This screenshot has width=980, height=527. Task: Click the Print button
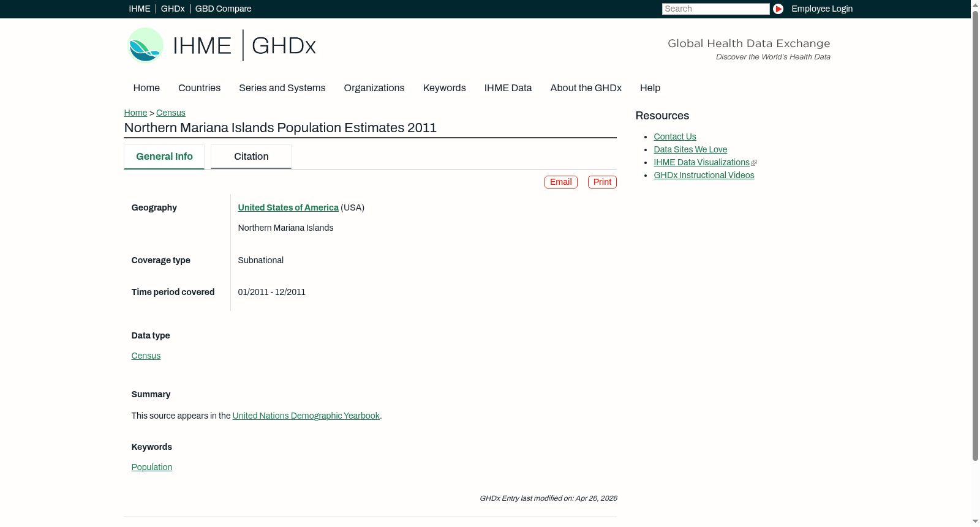[603, 182]
